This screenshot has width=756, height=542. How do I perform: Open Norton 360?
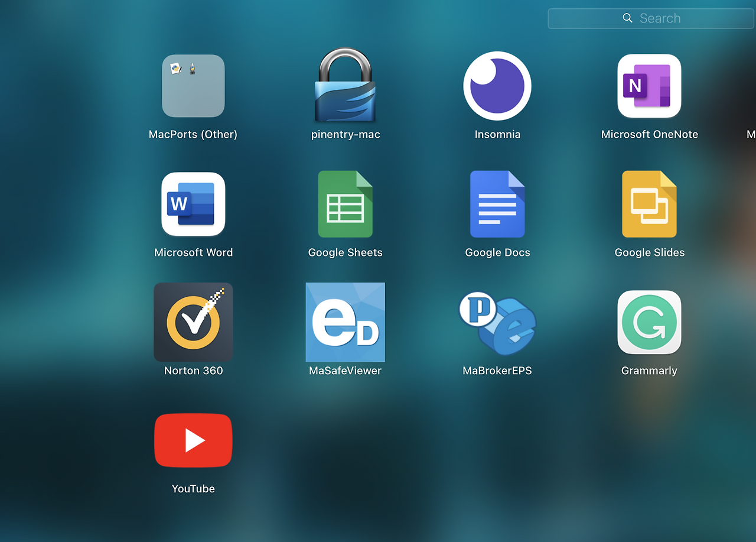point(193,322)
